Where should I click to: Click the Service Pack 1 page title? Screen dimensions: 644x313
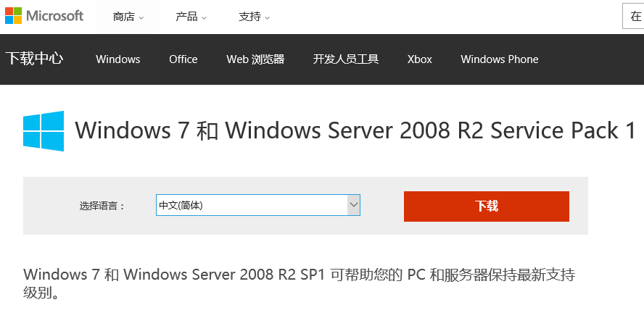tap(356, 131)
